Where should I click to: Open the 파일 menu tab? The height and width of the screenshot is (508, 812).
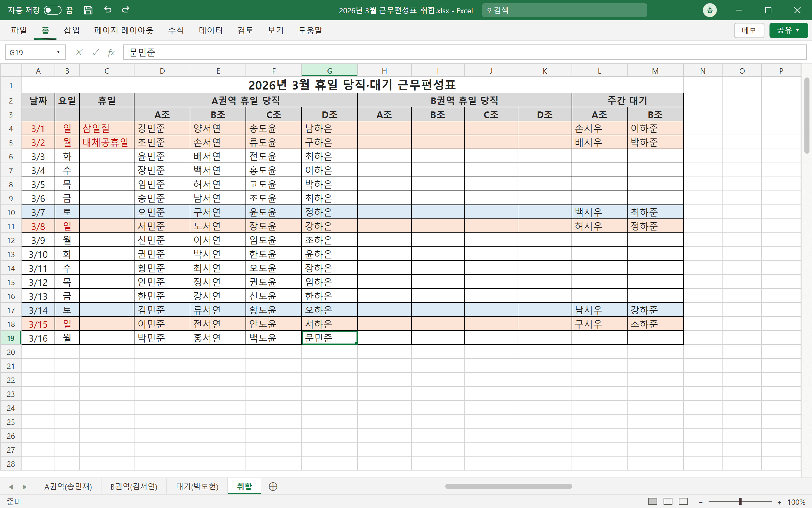coord(19,30)
